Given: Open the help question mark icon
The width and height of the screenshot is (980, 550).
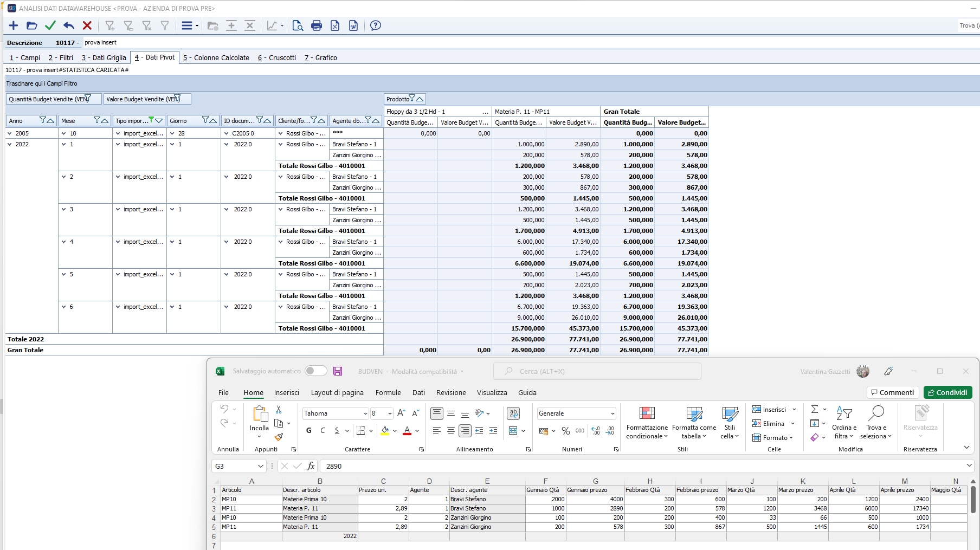Looking at the screenshot, I should click(375, 25).
